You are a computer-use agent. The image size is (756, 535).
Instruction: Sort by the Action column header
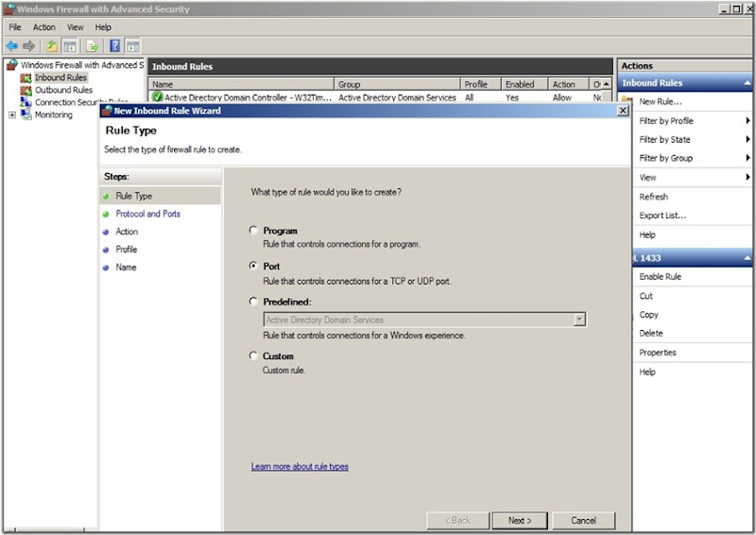pos(568,84)
